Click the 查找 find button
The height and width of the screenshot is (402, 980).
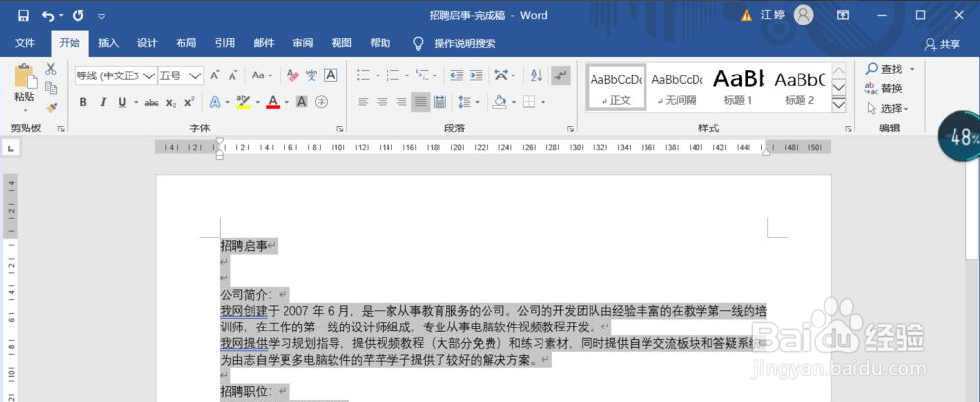point(890,68)
